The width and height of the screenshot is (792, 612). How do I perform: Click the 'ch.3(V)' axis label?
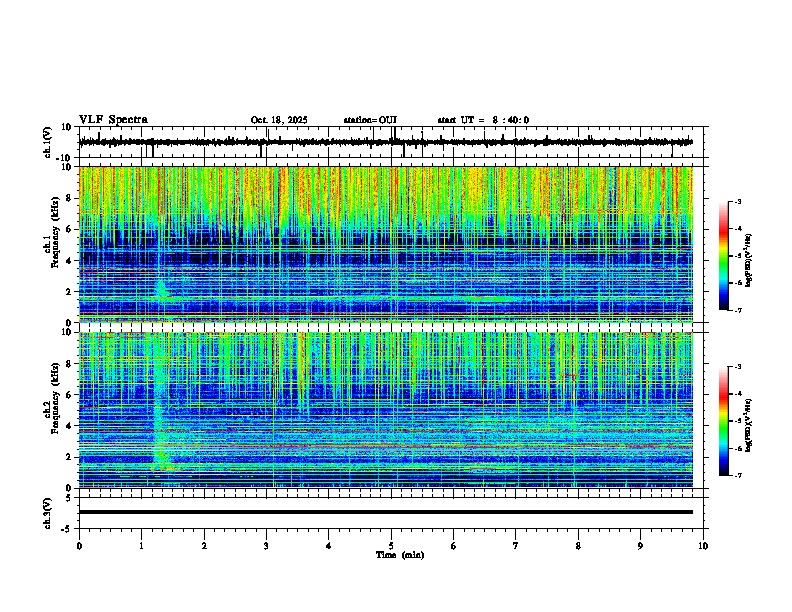48,513
